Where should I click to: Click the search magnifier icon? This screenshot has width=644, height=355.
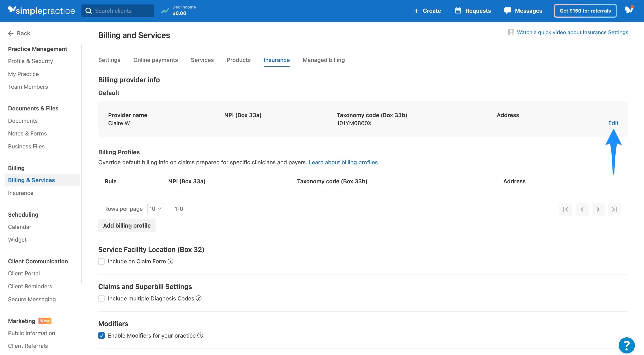(89, 11)
